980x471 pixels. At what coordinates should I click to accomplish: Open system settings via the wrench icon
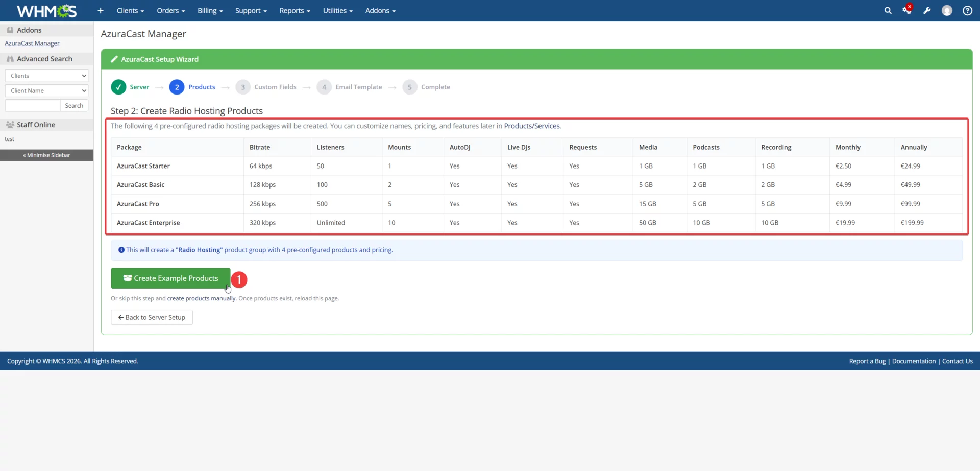click(x=927, y=10)
